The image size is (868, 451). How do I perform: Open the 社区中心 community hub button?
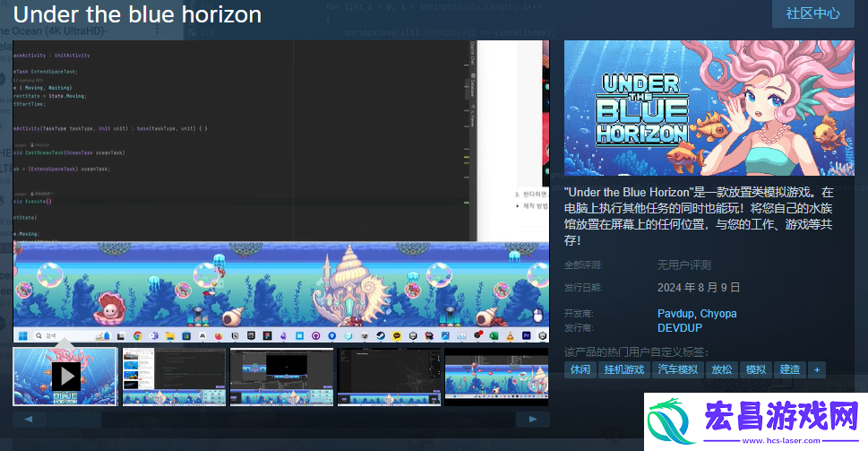[813, 13]
